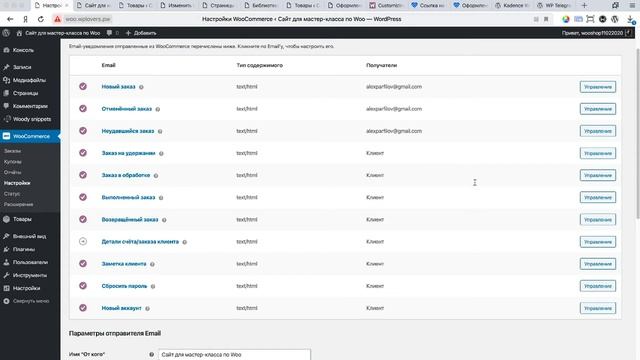The width and height of the screenshot is (640, 360).
Task: Open the WordPress logo menu in admin bar
Action: click(6, 33)
